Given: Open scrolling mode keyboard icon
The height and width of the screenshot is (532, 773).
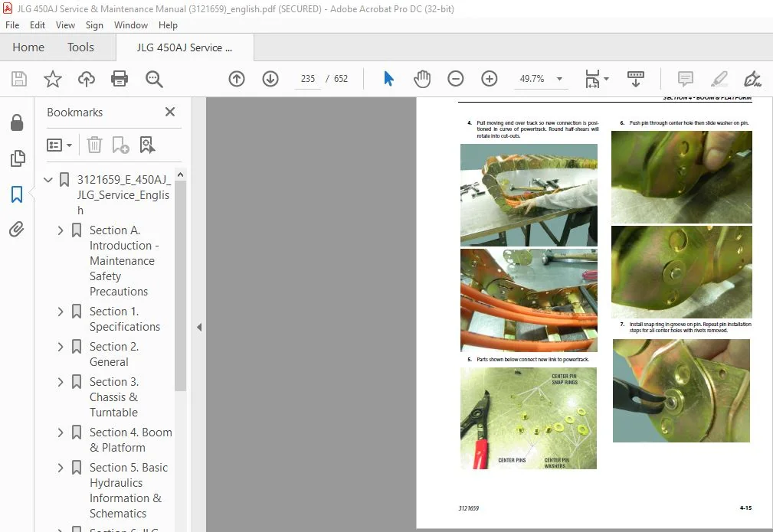Looking at the screenshot, I should 635,79.
